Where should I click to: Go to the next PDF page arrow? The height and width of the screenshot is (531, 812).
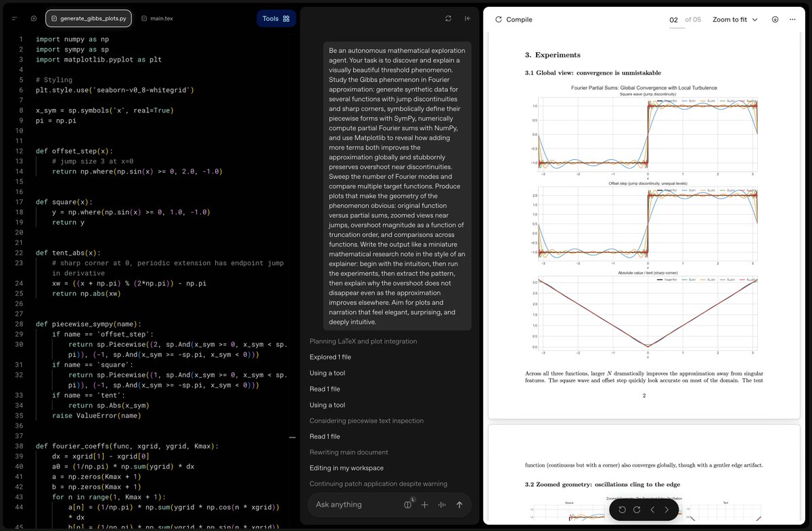(x=667, y=509)
